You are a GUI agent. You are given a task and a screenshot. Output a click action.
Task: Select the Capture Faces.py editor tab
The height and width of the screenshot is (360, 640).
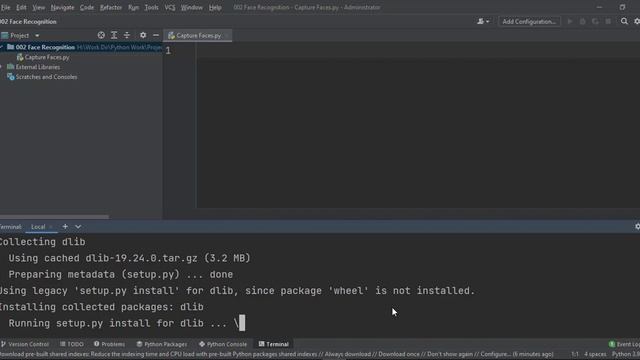coord(198,36)
